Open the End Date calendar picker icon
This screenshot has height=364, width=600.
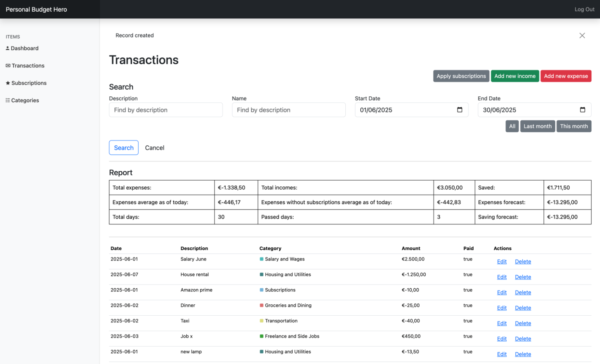click(x=582, y=110)
